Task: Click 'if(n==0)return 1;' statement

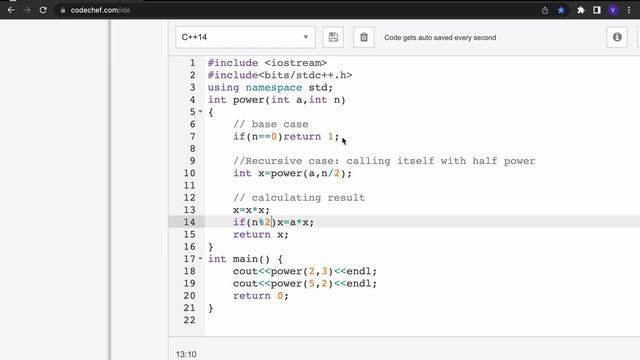Action: pos(286,136)
